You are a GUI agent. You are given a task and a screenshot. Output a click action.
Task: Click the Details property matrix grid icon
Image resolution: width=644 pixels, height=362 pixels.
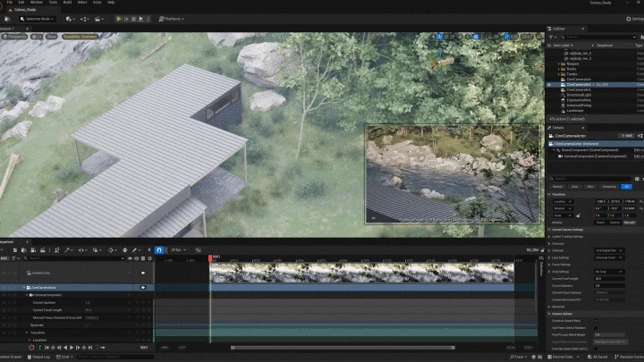[x=637, y=179]
